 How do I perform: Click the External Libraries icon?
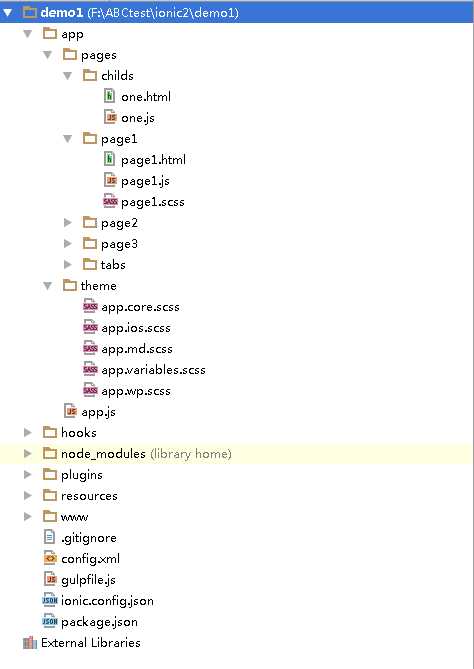[x=30, y=642]
